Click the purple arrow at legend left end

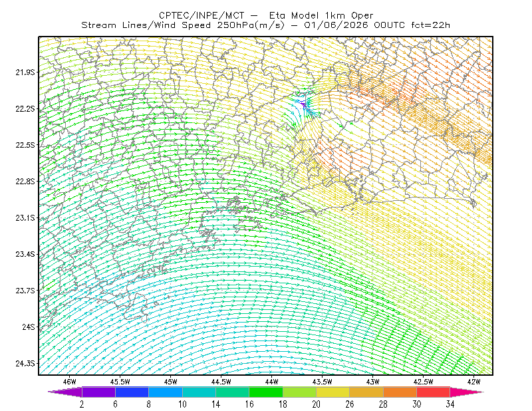(x=65, y=392)
